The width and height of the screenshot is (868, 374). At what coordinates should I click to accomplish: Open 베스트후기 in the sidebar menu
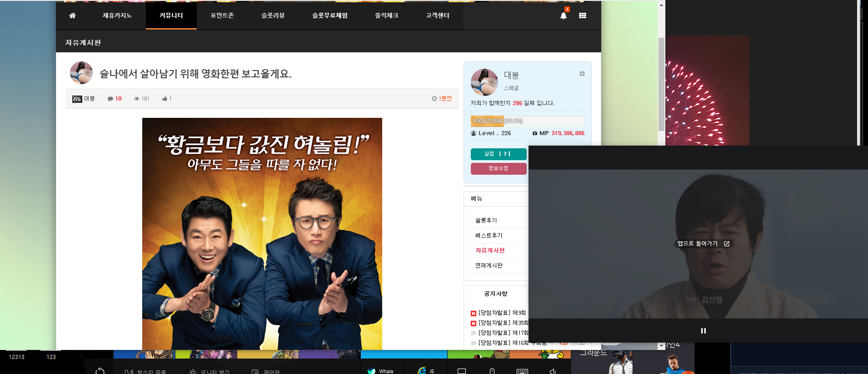[x=489, y=236]
